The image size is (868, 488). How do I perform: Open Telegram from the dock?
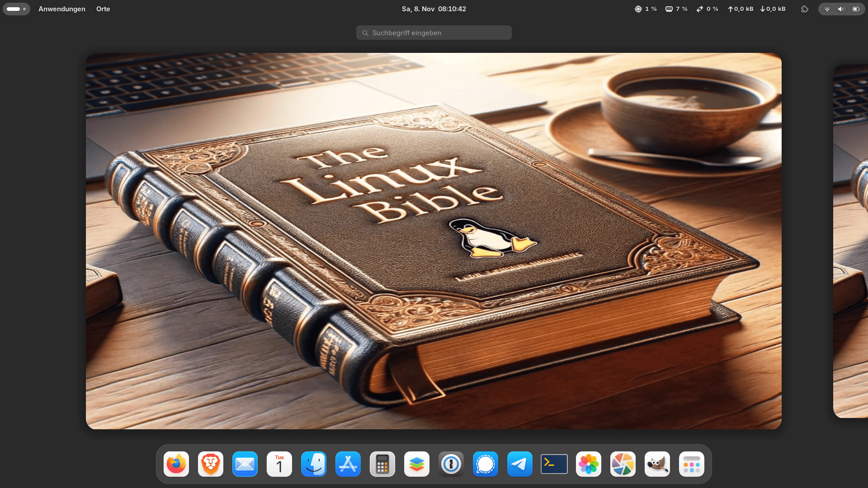[520, 464]
